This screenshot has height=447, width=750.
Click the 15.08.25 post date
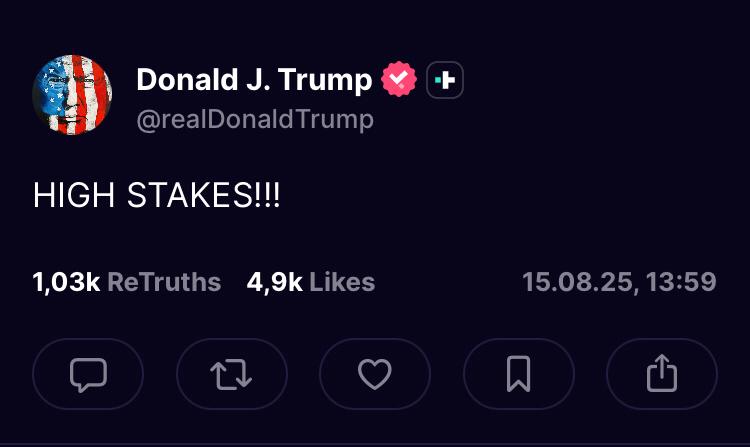(x=577, y=282)
